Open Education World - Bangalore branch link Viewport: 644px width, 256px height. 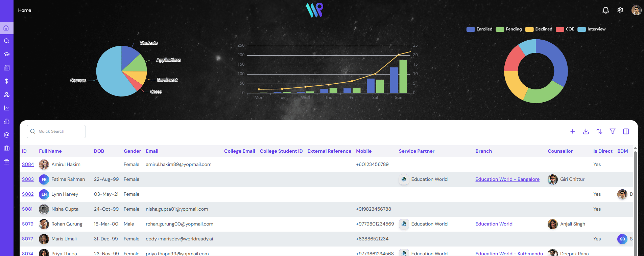507,179
